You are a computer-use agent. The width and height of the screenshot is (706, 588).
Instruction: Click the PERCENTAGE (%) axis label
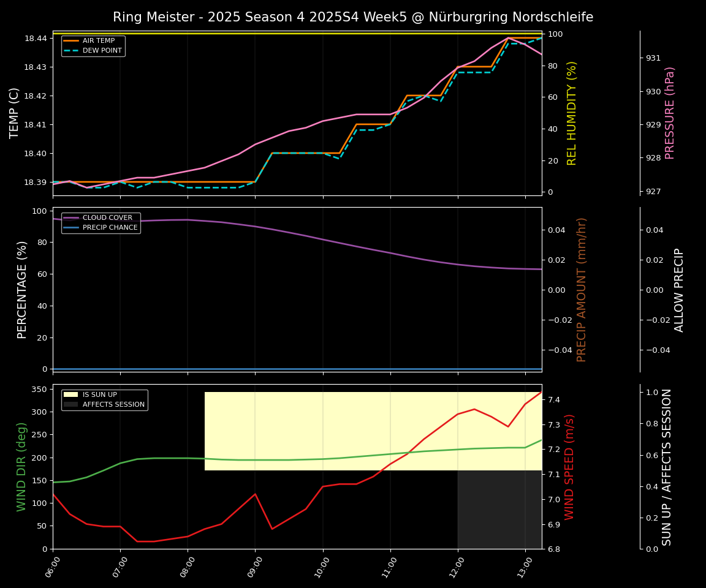click(x=23, y=290)
